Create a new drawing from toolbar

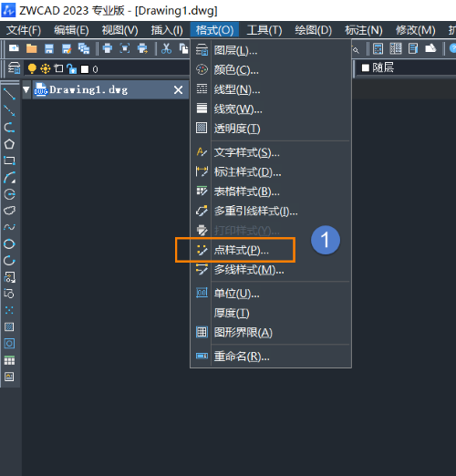pos(14,48)
